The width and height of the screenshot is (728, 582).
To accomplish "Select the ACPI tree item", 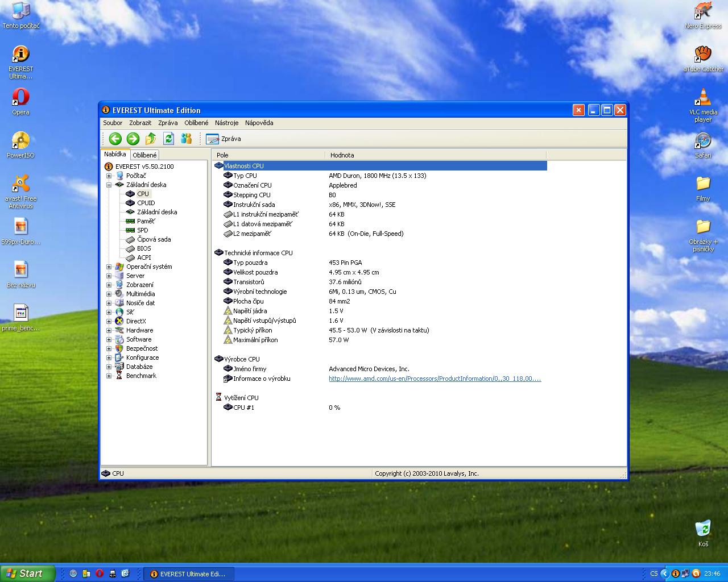I will 144,257.
